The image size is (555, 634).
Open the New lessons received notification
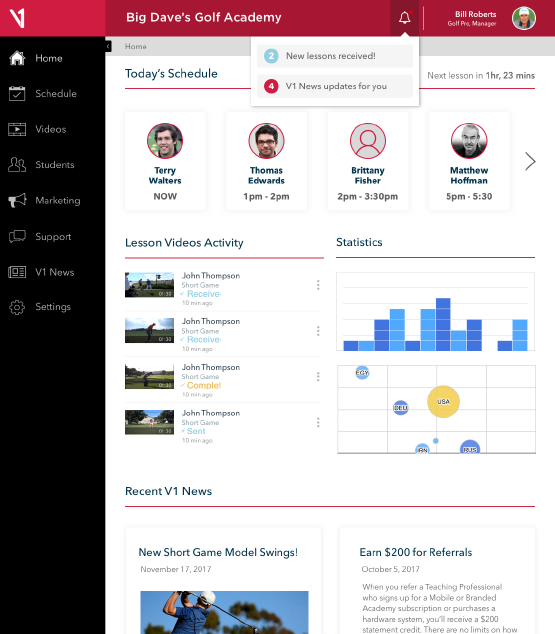tap(335, 56)
